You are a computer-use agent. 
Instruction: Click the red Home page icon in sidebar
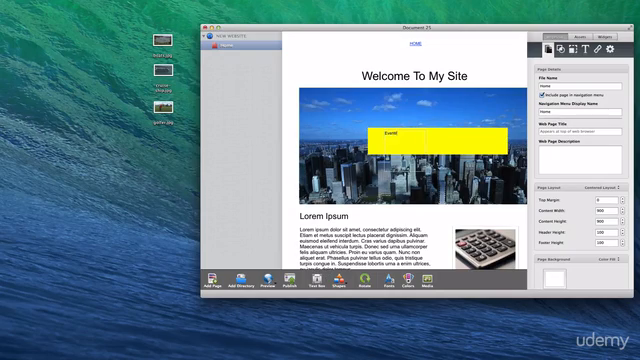pyautogui.click(x=215, y=45)
